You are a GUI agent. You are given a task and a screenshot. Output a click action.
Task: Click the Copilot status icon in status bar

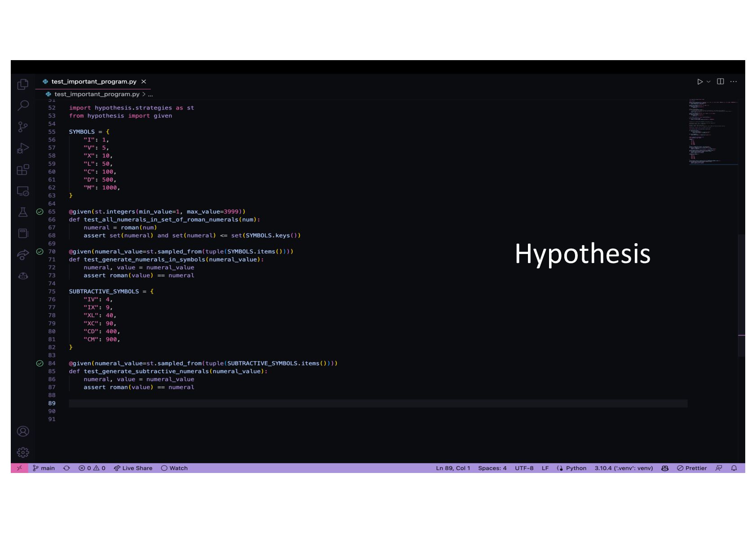coord(665,468)
